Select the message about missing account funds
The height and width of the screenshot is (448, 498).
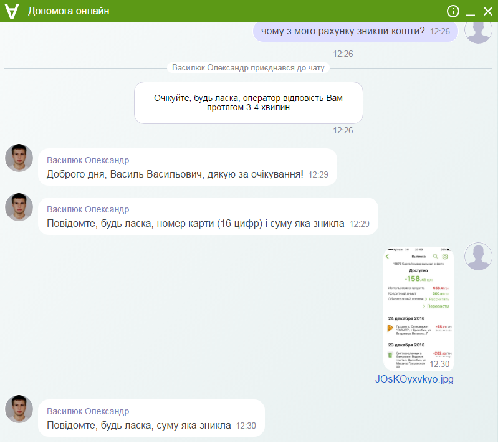tap(343, 31)
